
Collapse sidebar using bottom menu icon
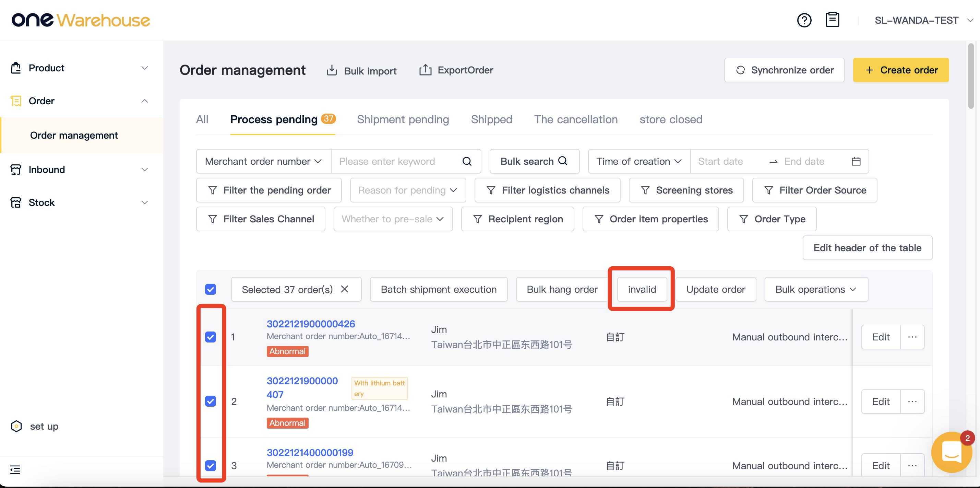click(15, 470)
